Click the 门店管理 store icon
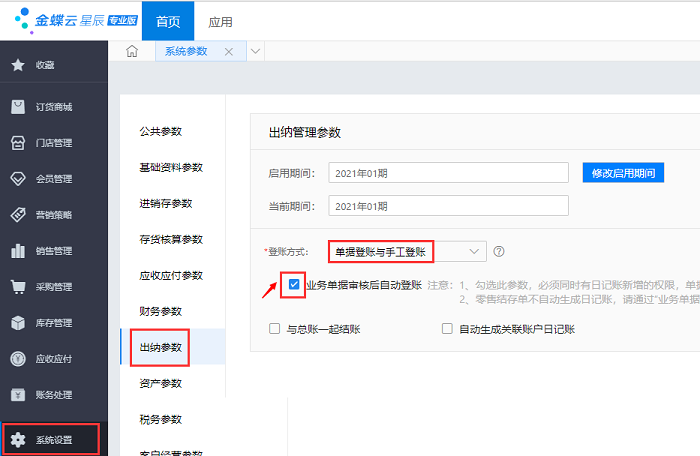700x456 pixels. (x=18, y=143)
